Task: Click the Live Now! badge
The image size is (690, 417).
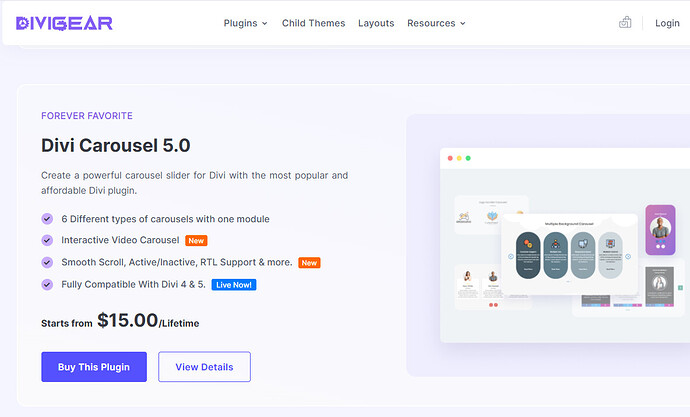Action: pyautogui.click(x=234, y=285)
